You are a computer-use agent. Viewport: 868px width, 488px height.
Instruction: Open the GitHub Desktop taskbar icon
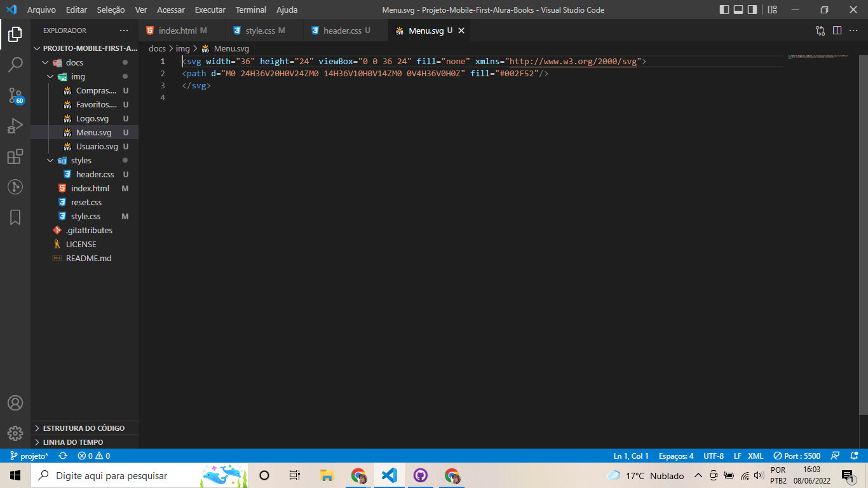tap(421, 475)
